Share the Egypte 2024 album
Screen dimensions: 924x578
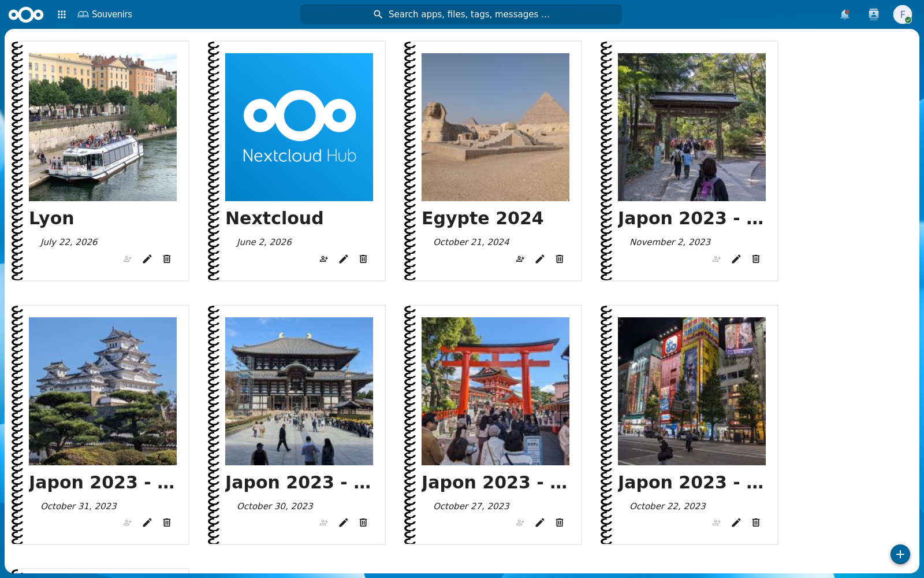pos(520,259)
